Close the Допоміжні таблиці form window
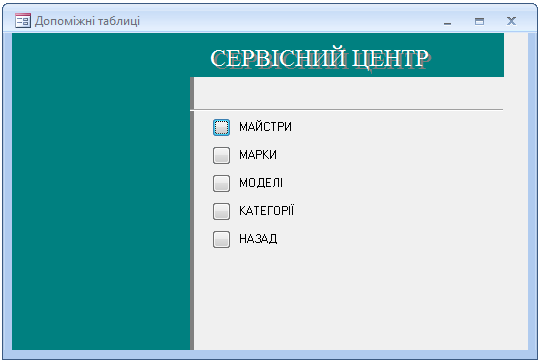Viewport: 540px width, 363px height. pos(511,21)
